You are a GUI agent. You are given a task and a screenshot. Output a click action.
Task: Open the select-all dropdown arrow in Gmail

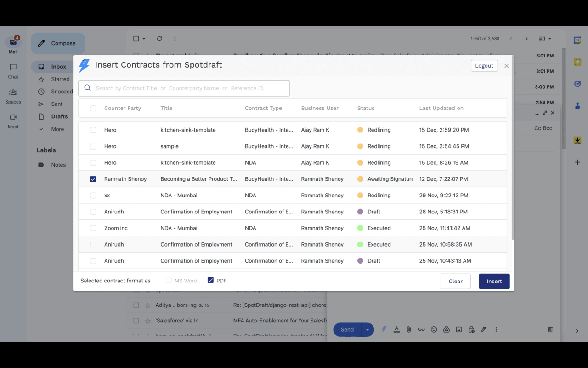(x=144, y=39)
